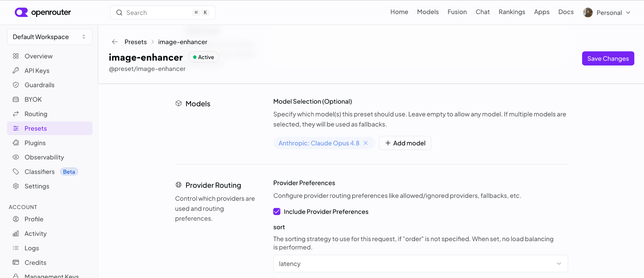The width and height of the screenshot is (644, 278).
Task: Click the Observability eye icon
Action: 16,157
